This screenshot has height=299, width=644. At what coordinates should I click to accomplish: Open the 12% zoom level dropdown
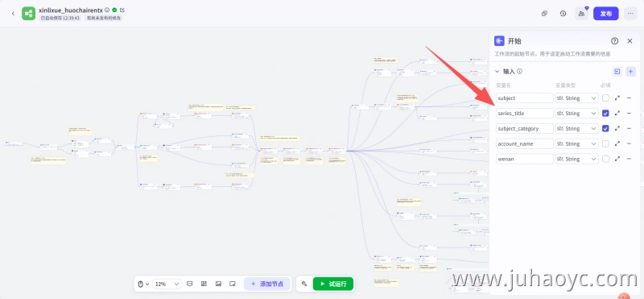pos(167,284)
